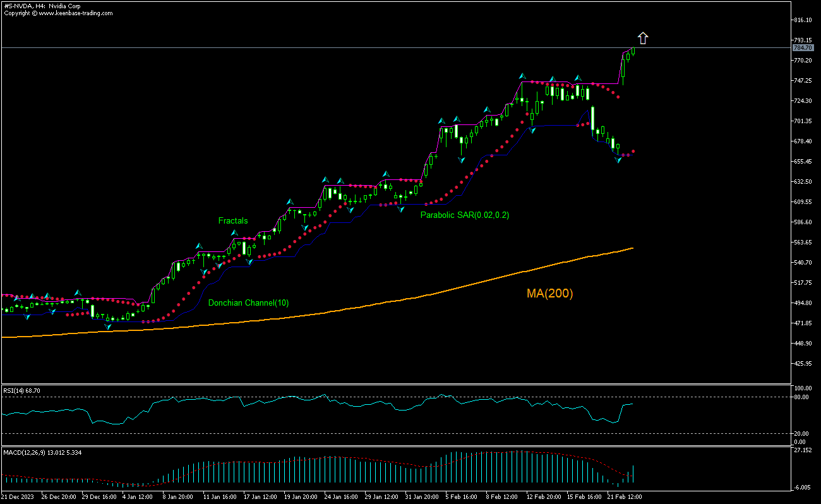
Task: Click the orange MA(200) label
Action: pos(549,294)
